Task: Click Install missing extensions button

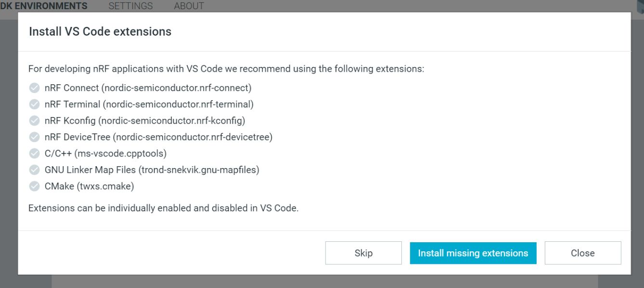Action: [473, 253]
